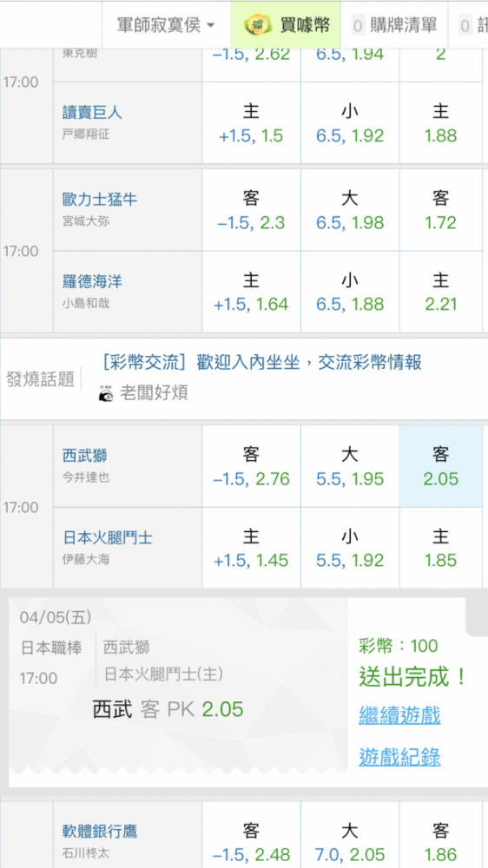Click the coin icon beside 買噱幣
This screenshot has height=868, width=488.
tap(260, 24)
